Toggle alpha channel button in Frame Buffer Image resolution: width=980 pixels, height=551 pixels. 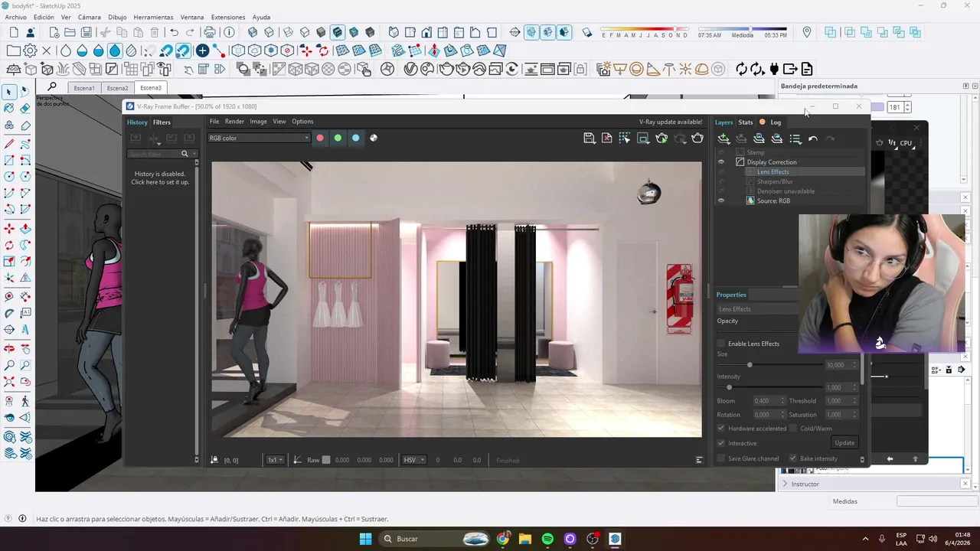point(374,138)
